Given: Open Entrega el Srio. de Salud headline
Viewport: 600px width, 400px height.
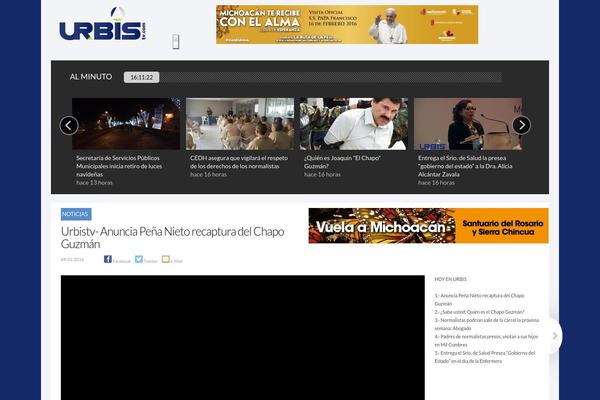Looking at the screenshot, I should pyautogui.click(x=465, y=166).
